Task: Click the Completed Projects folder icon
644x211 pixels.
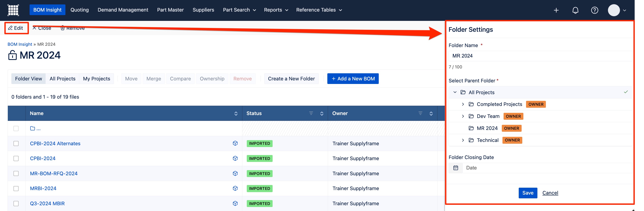Action: 471,104
